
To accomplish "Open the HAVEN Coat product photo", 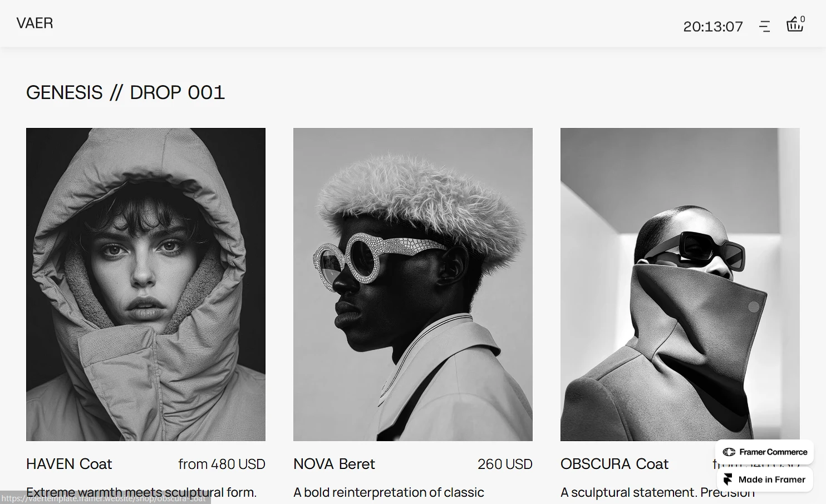I will point(146,284).
